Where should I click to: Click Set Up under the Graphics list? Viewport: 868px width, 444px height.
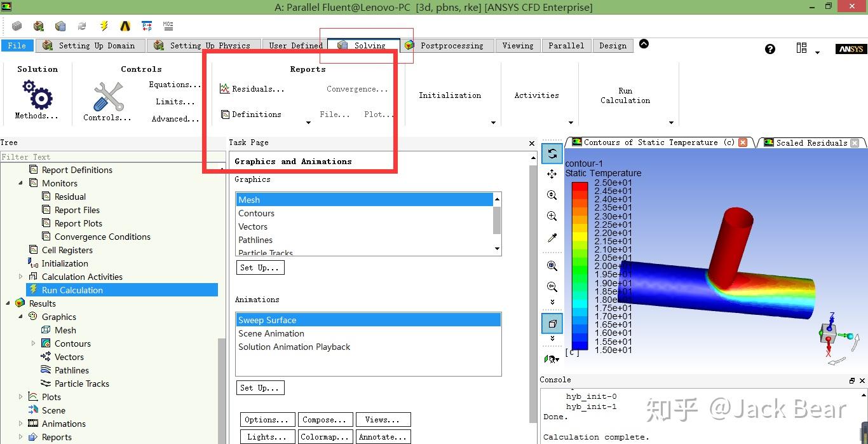click(x=260, y=267)
